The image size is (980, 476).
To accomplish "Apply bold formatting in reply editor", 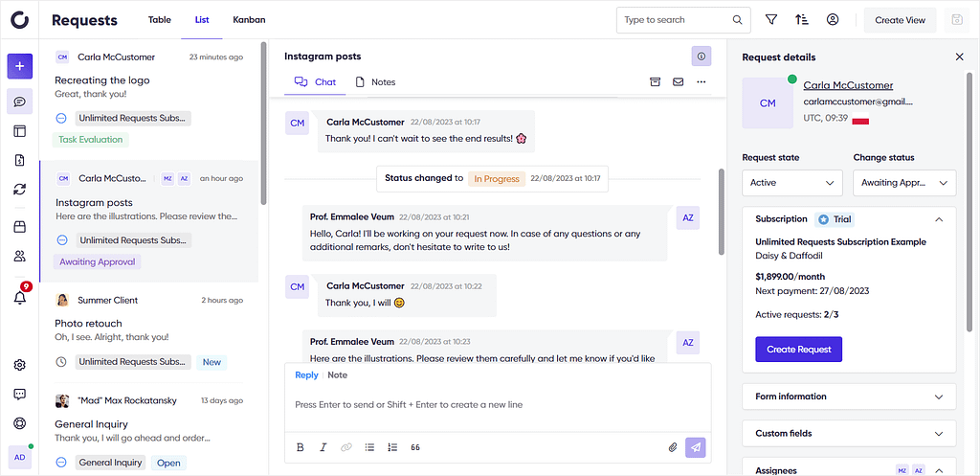I will pos(300,447).
